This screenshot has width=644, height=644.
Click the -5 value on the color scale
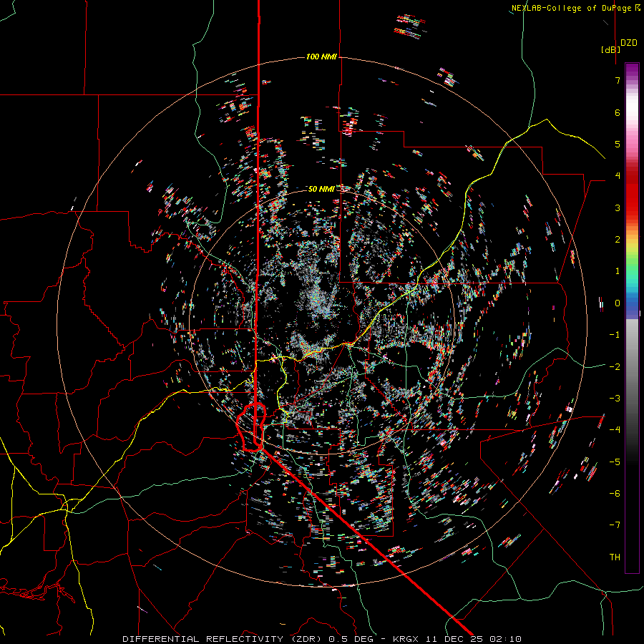tap(615, 462)
